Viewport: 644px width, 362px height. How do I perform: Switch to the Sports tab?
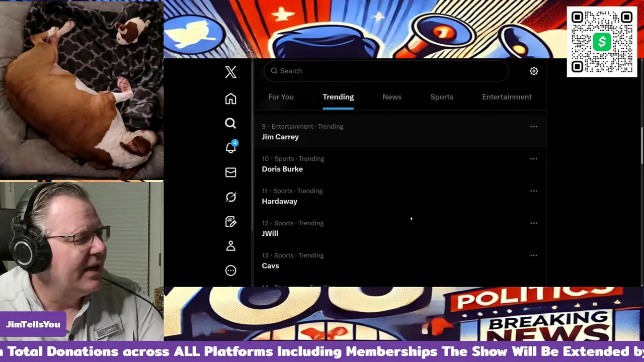pos(442,97)
